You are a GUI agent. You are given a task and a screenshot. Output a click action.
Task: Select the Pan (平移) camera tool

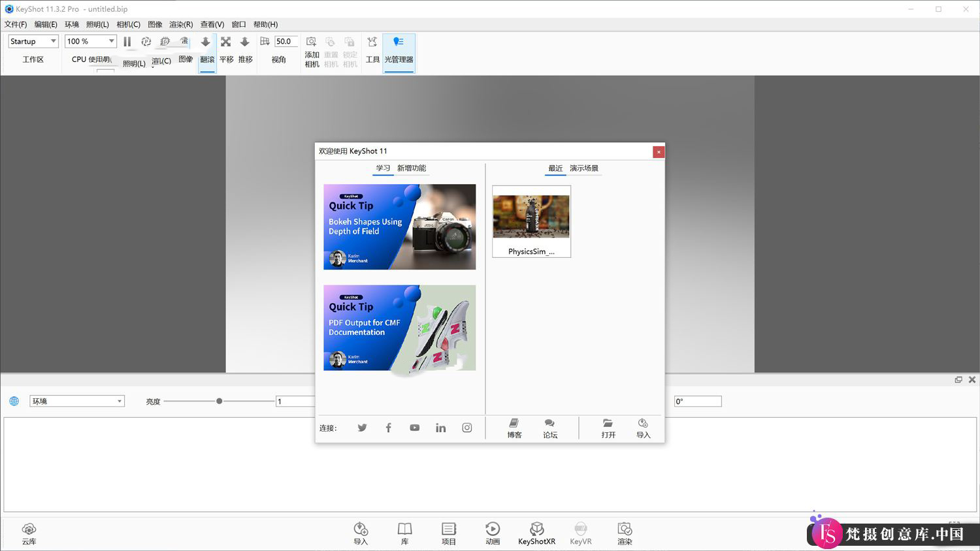pos(226,50)
